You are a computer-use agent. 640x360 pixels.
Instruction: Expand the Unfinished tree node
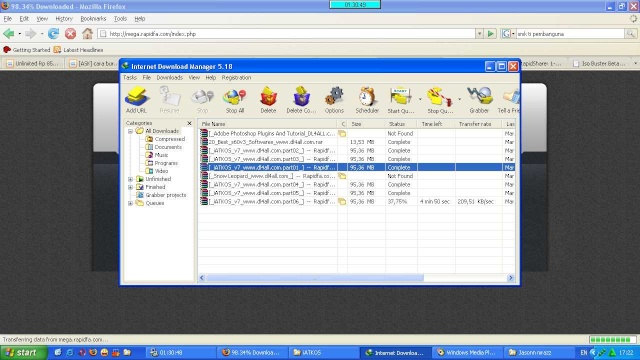click(x=130, y=179)
